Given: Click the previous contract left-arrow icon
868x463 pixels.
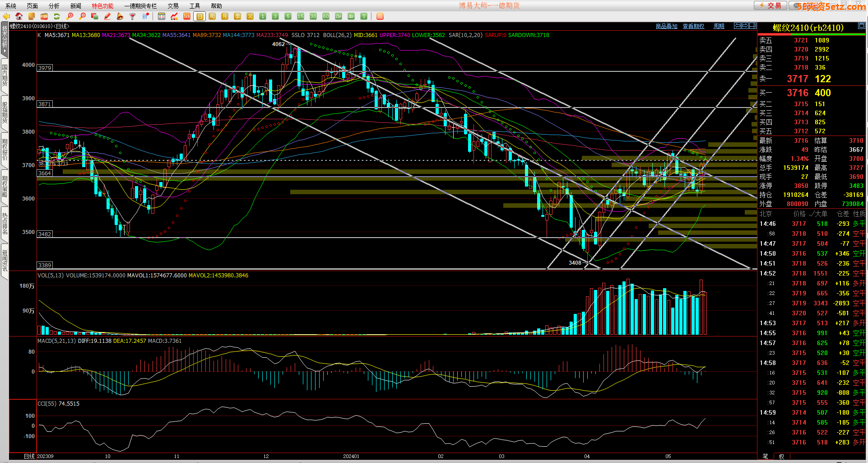Looking at the screenshot, I should pyautogui.click(x=738, y=26).
